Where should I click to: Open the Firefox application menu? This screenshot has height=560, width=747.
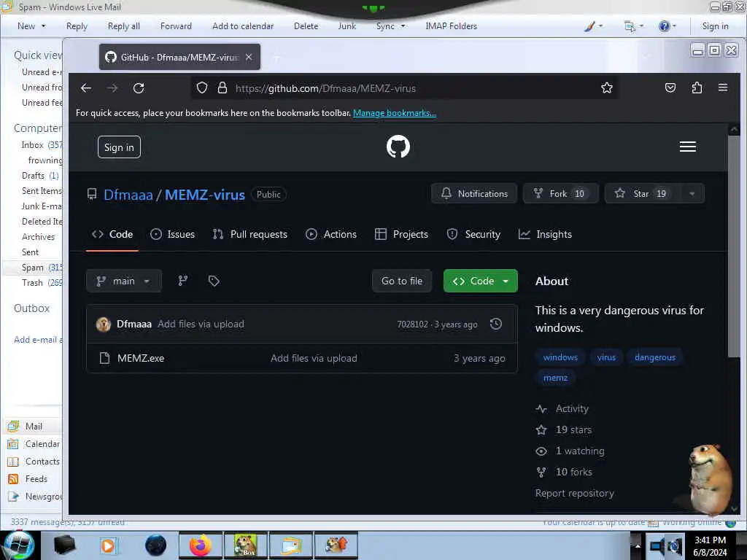pyautogui.click(x=723, y=87)
